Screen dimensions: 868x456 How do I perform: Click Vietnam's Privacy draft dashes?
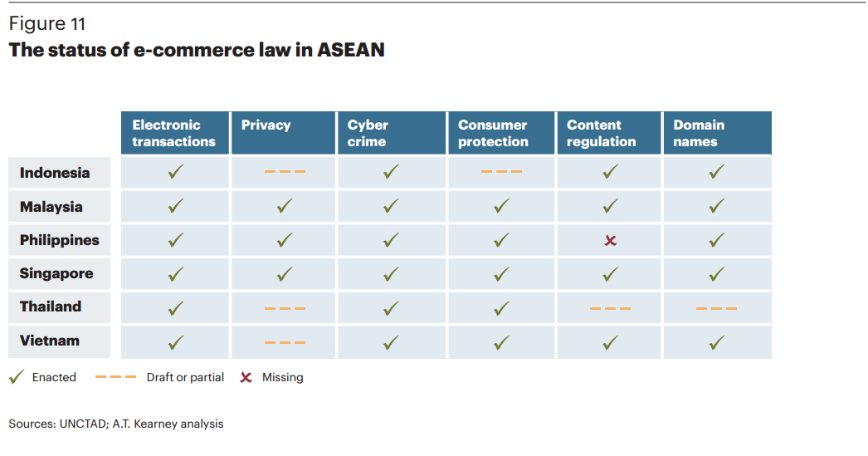click(285, 341)
